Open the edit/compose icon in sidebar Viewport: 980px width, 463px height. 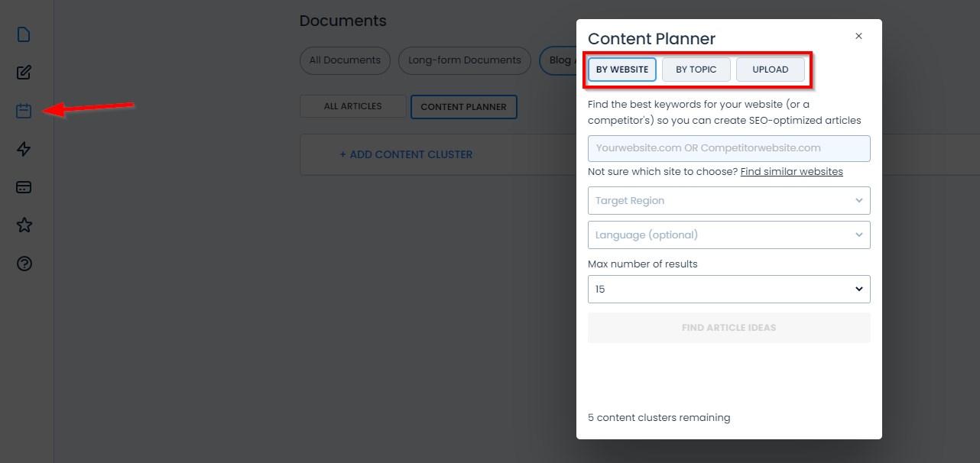pyautogui.click(x=24, y=73)
